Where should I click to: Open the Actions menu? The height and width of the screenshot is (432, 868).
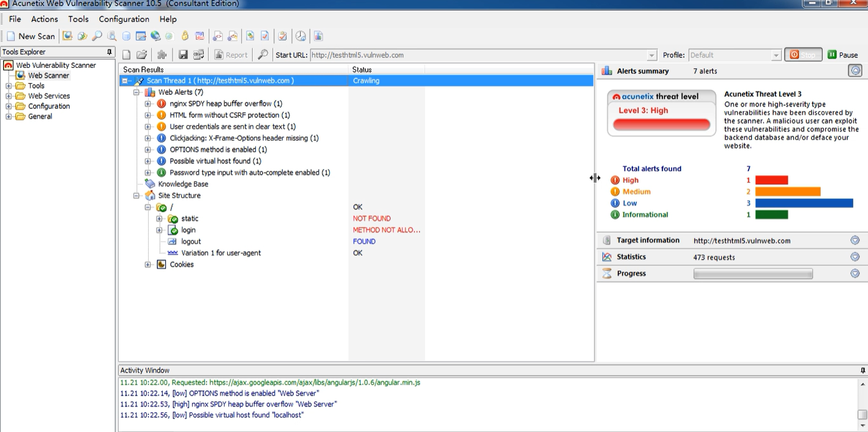[x=45, y=19]
